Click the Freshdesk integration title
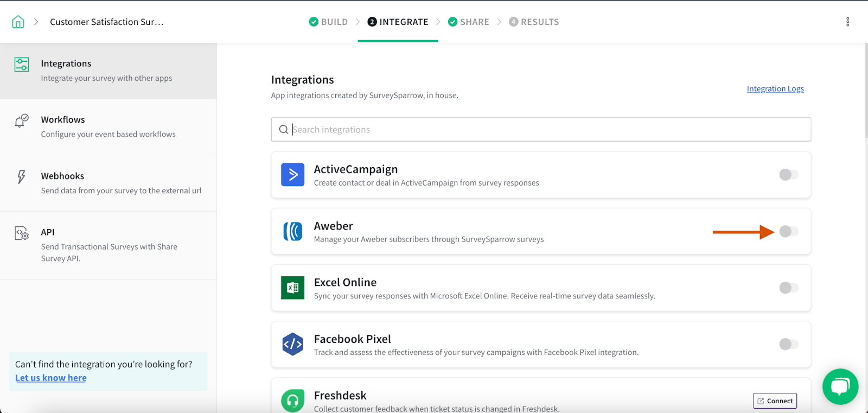The width and height of the screenshot is (868, 413). pos(340,396)
